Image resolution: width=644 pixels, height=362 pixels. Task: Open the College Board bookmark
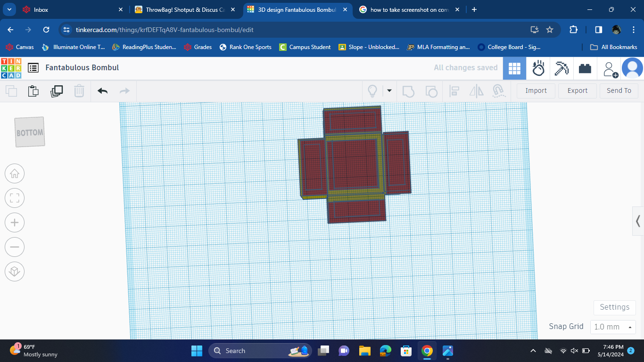pos(509,47)
